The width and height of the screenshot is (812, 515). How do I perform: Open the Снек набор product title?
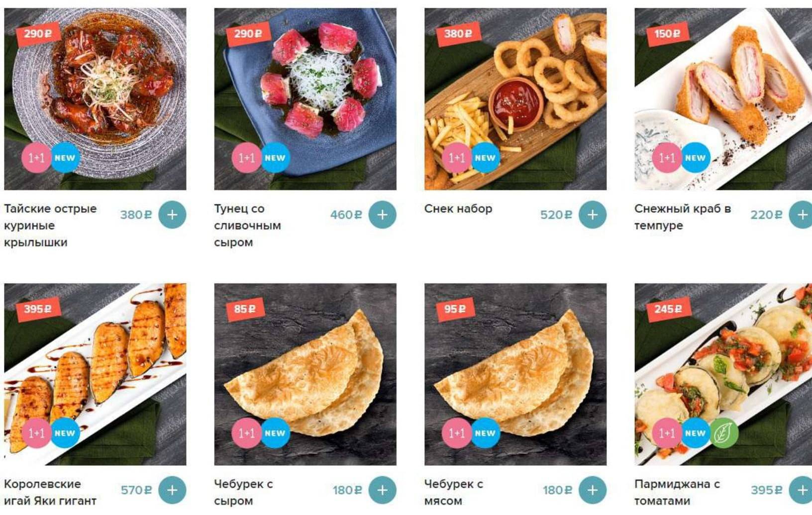(x=458, y=209)
